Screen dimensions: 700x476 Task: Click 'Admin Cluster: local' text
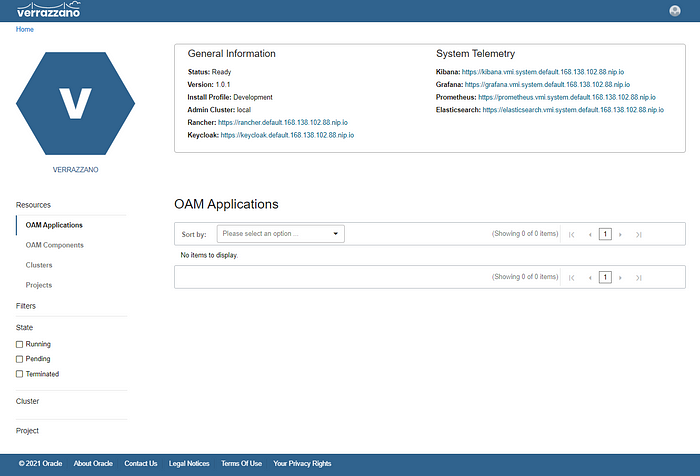point(219,109)
